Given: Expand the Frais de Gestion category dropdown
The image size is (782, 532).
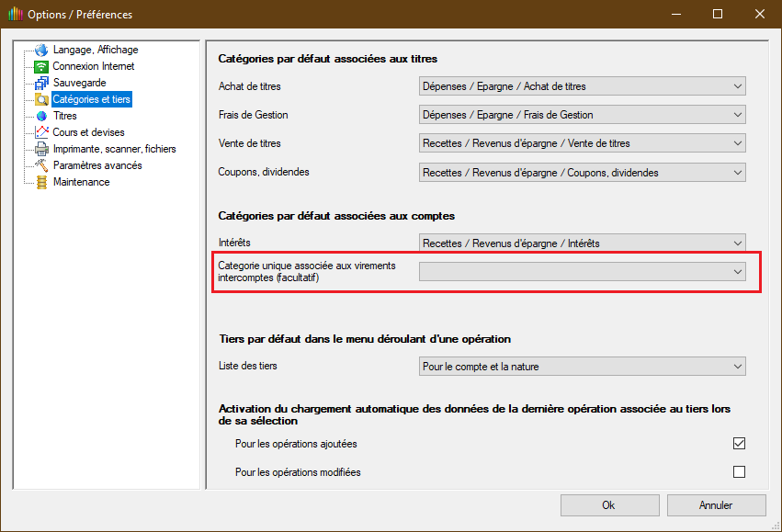Looking at the screenshot, I should point(582,115).
